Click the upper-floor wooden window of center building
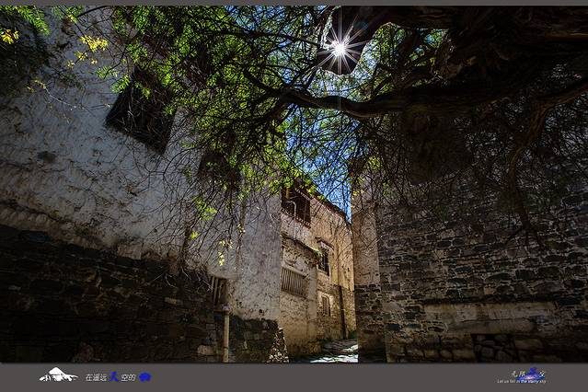This screenshot has height=392, width=588. pyautogui.click(x=296, y=204)
